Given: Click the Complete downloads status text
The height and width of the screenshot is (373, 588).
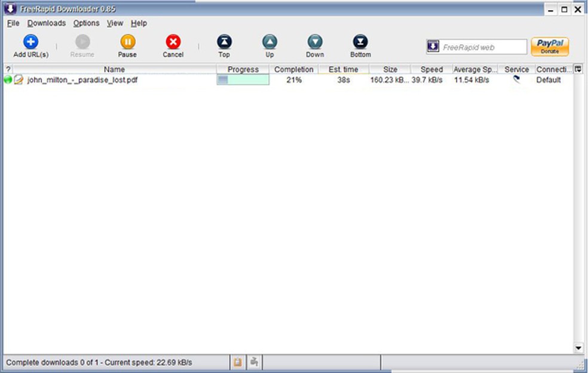Looking at the screenshot, I should tap(99, 362).
